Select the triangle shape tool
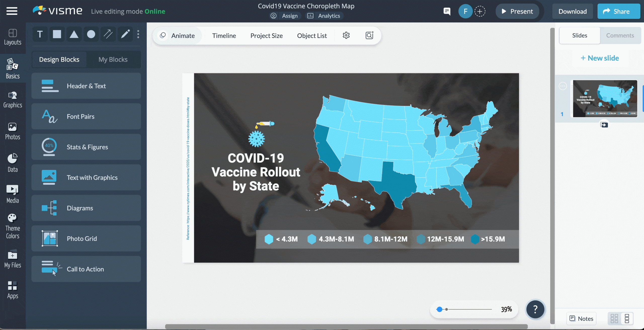This screenshot has height=330, width=644. pos(74,34)
